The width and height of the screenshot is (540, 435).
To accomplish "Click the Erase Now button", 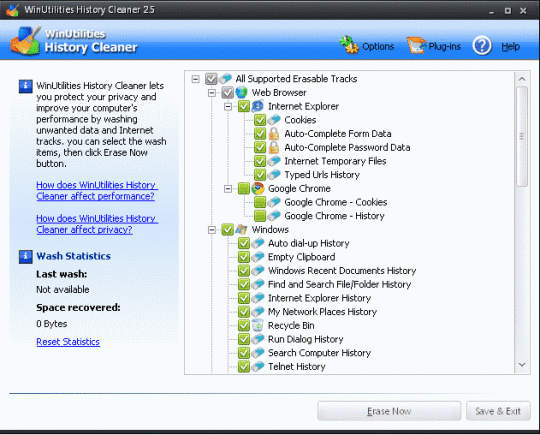I will (389, 411).
